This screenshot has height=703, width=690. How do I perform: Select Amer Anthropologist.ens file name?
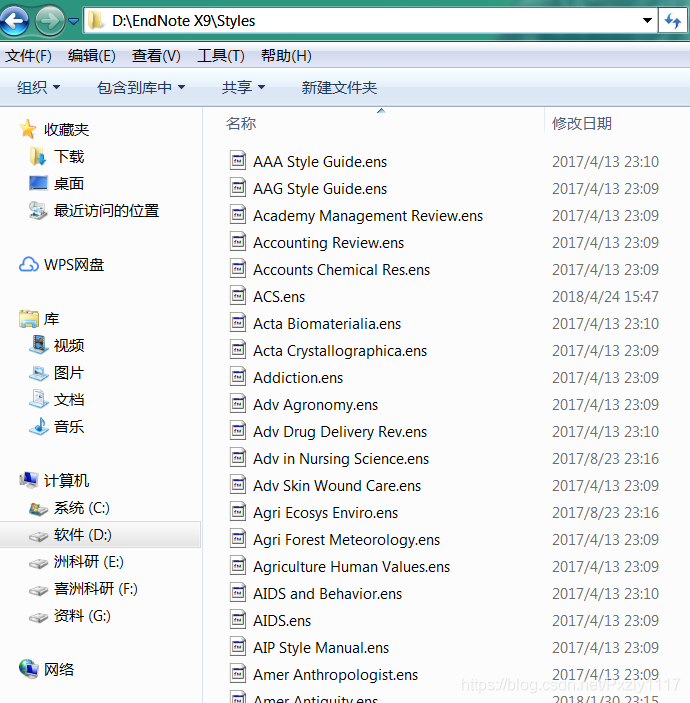coord(335,675)
